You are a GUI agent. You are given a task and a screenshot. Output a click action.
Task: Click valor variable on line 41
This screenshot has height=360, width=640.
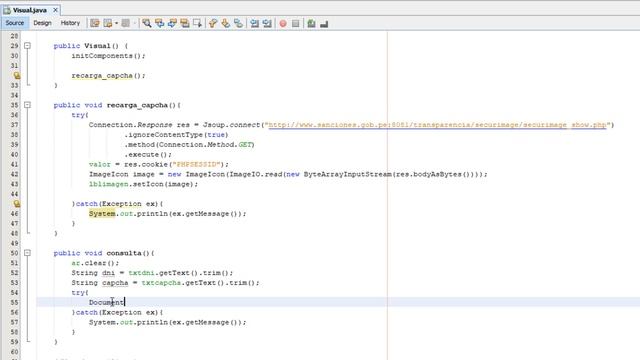[x=100, y=164]
